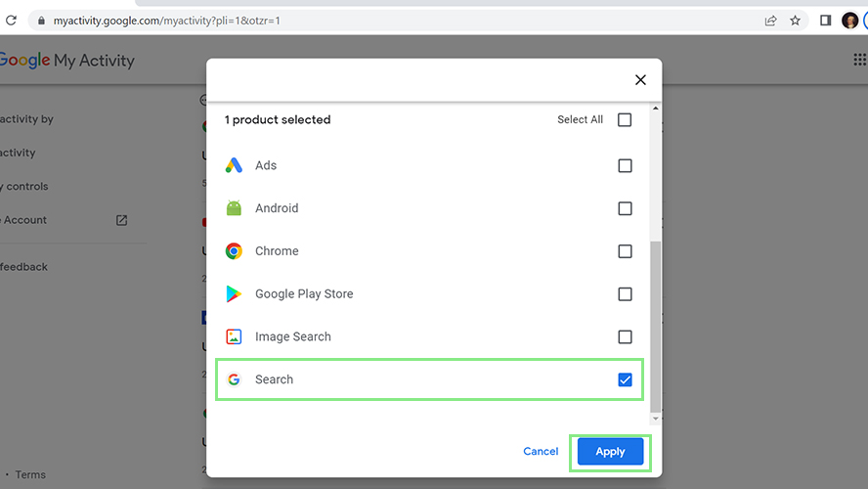
Task: Click the Ads product icon
Action: point(234,165)
